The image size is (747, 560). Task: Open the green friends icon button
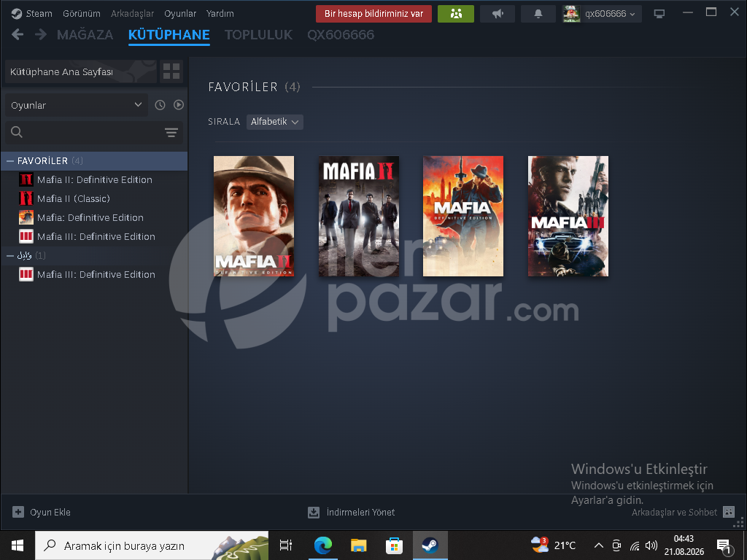coord(455,14)
